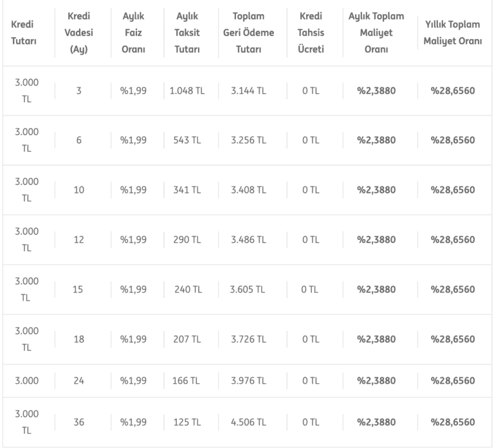494x448 pixels.
Task: Select the "Aylık Faiz Oranı" header cell
Action: [x=133, y=32]
